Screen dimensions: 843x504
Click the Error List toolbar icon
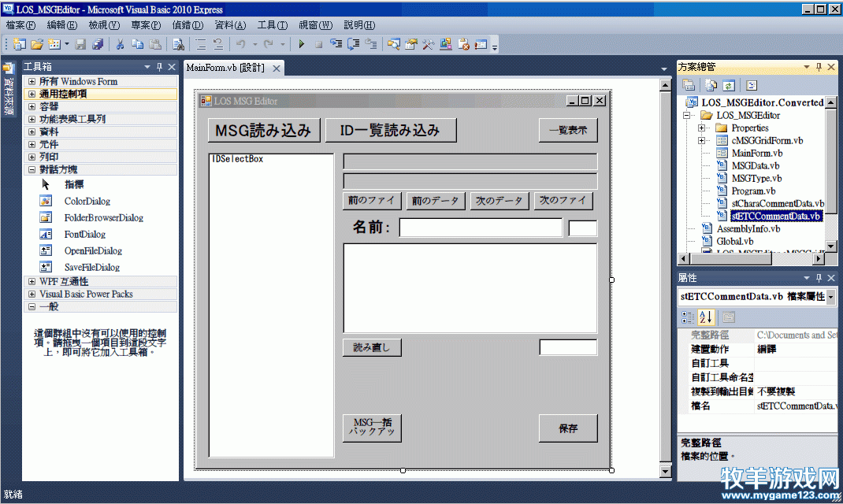[x=463, y=44]
